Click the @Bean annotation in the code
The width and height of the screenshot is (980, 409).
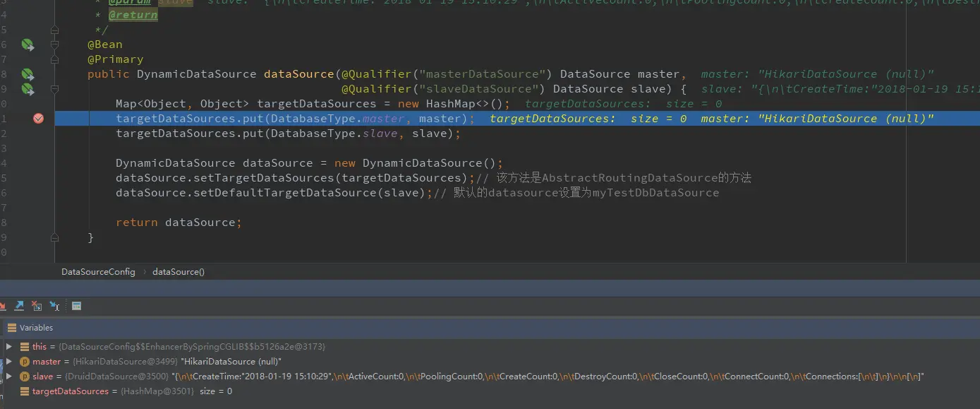pyautogui.click(x=104, y=45)
